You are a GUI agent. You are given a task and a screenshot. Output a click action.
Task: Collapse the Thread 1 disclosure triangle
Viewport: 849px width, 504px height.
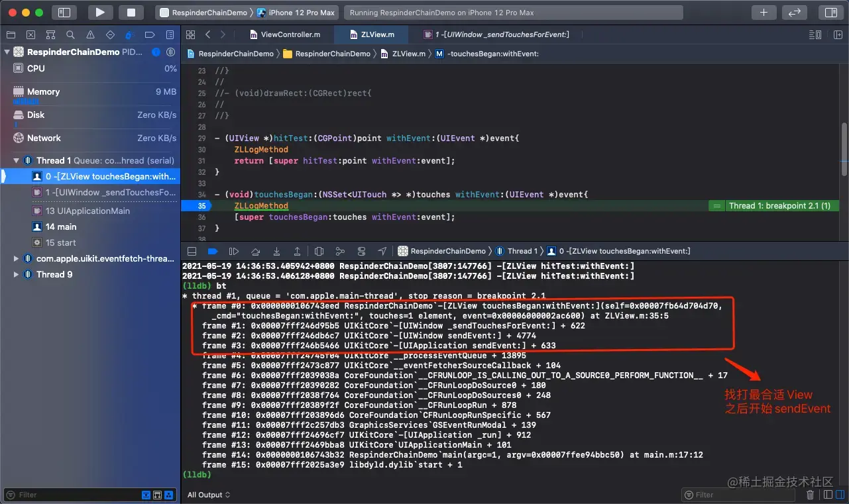16,160
